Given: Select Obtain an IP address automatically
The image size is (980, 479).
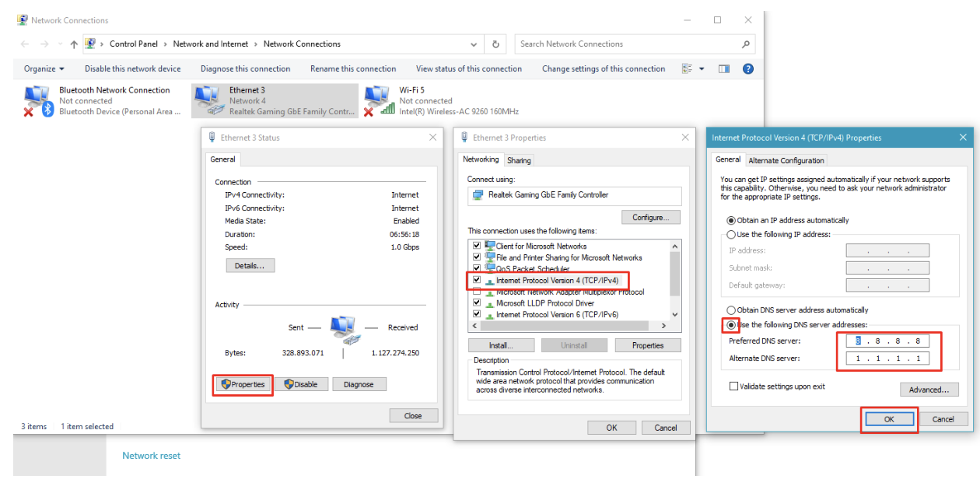Looking at the screenshot, I should click(x=730, y=220).
